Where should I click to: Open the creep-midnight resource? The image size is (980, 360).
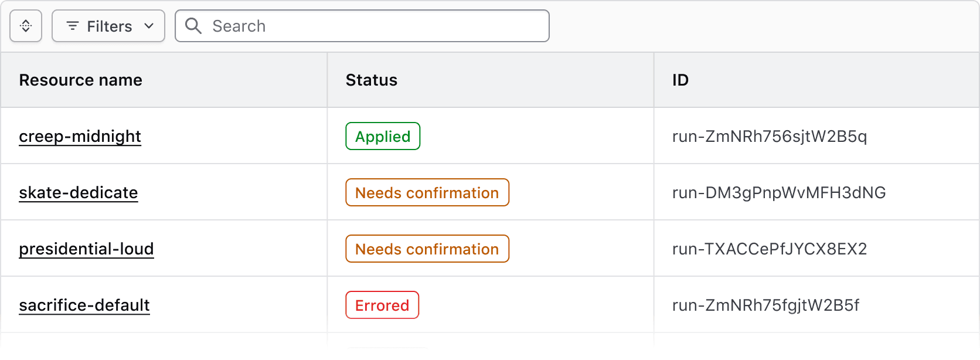coord(80,136)
